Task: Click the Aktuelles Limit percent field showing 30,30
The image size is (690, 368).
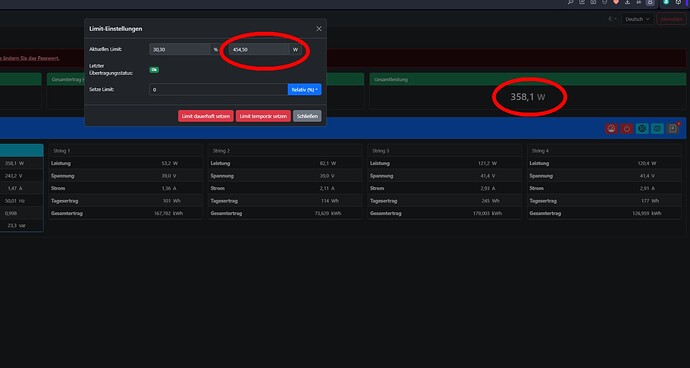Action: 179,49
